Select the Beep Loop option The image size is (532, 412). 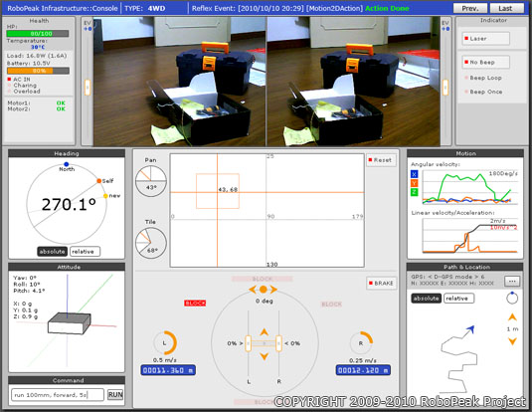point(483,78)
